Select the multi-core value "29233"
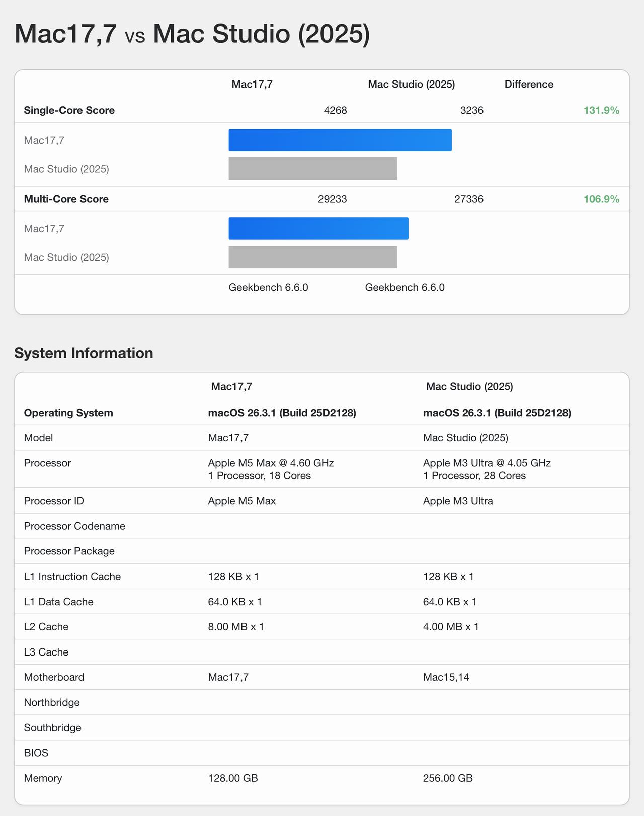The image size is (644, 816). tap(333, 199)
